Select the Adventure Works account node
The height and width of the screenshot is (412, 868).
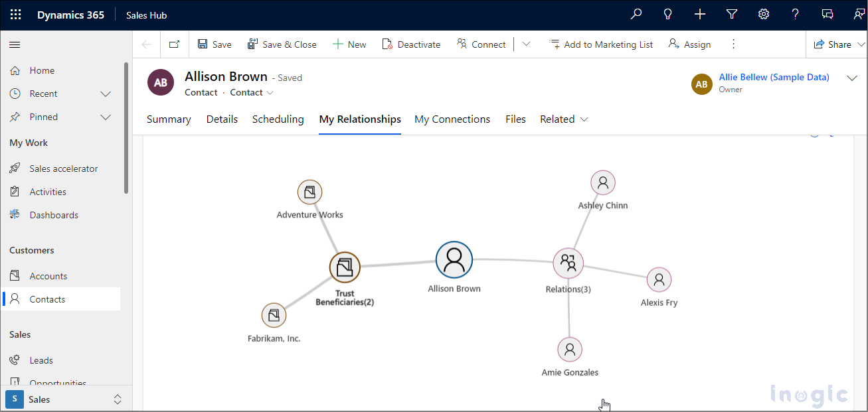point(309,192)
